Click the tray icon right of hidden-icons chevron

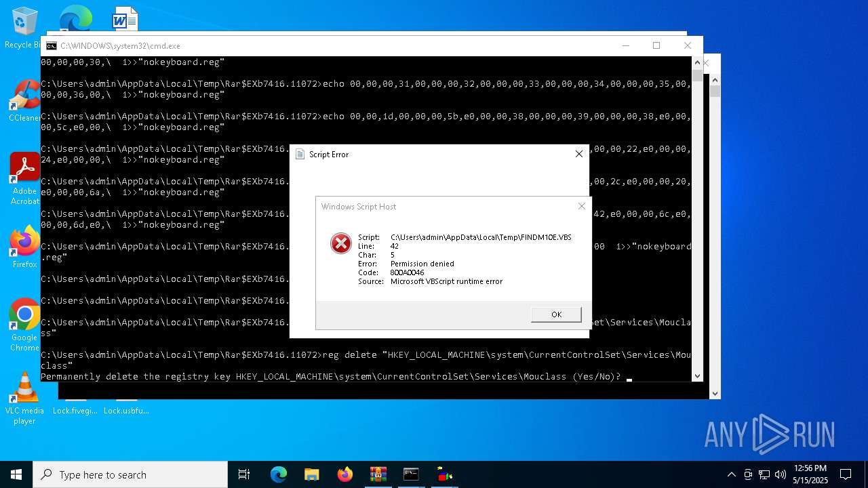coord(748,474)
